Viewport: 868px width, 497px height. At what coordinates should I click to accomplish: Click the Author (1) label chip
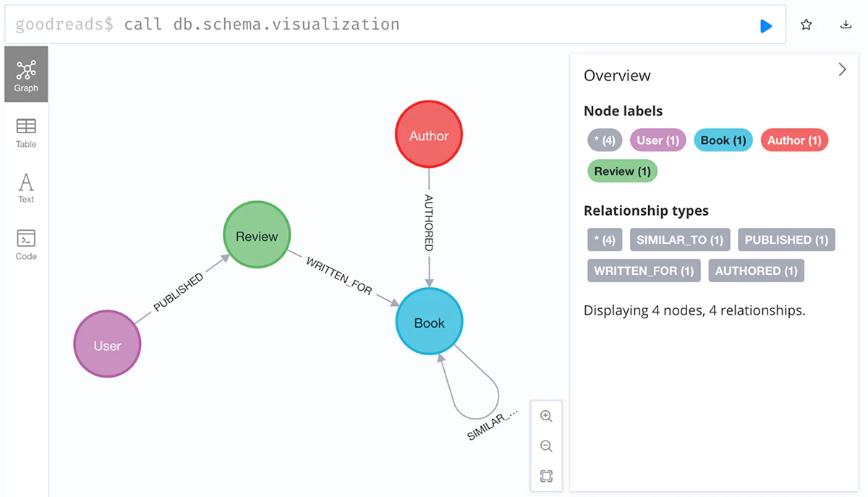click(x=794, y=140)
